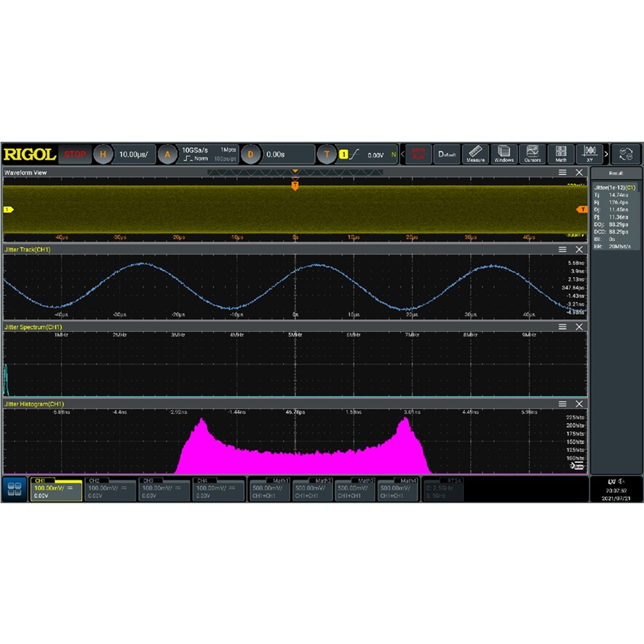Open the function navigation grid icon
644x644 pixels.
point(15,489)
